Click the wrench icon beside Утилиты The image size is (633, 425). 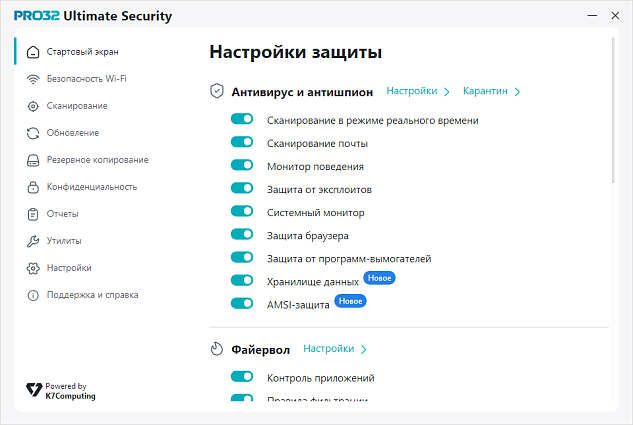[x=33, y=241]
